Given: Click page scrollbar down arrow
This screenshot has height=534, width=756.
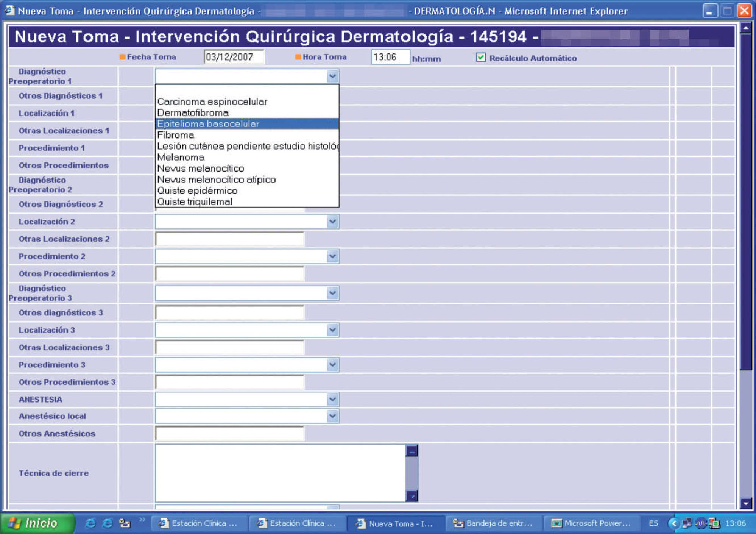Looking at the screenshot, I should [x=745, y=503].
